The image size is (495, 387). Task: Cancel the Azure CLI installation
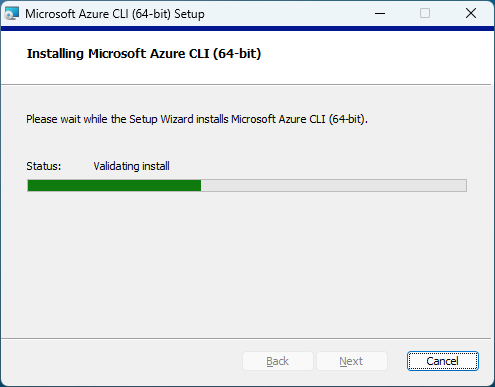tap(443, 361)
